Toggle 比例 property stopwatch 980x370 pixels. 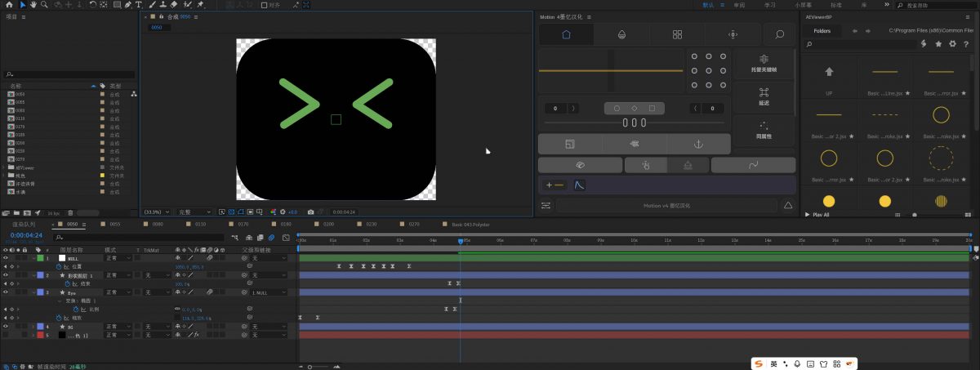pos(75,310)
